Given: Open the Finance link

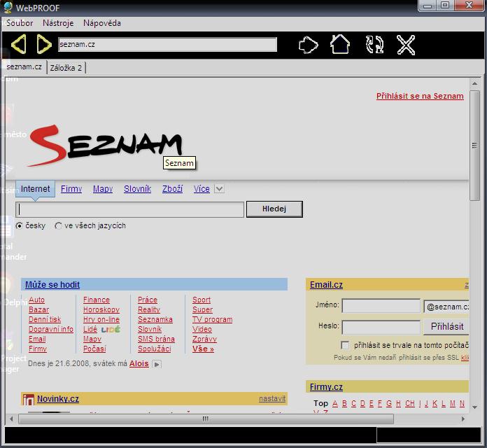Looking at the screenshot, I should click(x=97, y=300).
